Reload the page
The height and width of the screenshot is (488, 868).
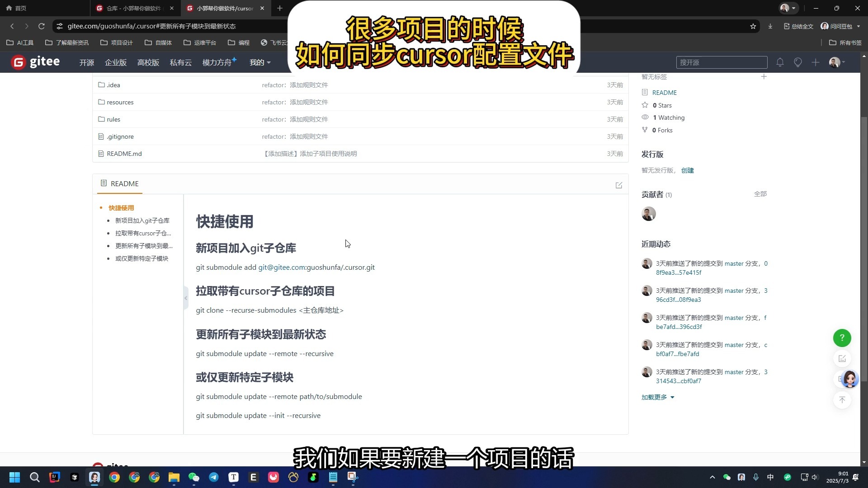(x=41, y=26)
